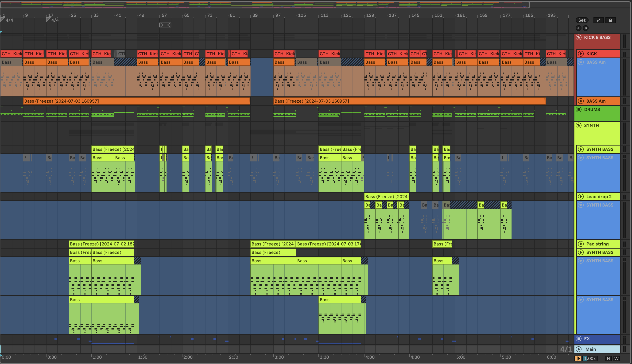Toggle the W optimize width button
This screenshot has height=364, width=632.
(616, 358)
